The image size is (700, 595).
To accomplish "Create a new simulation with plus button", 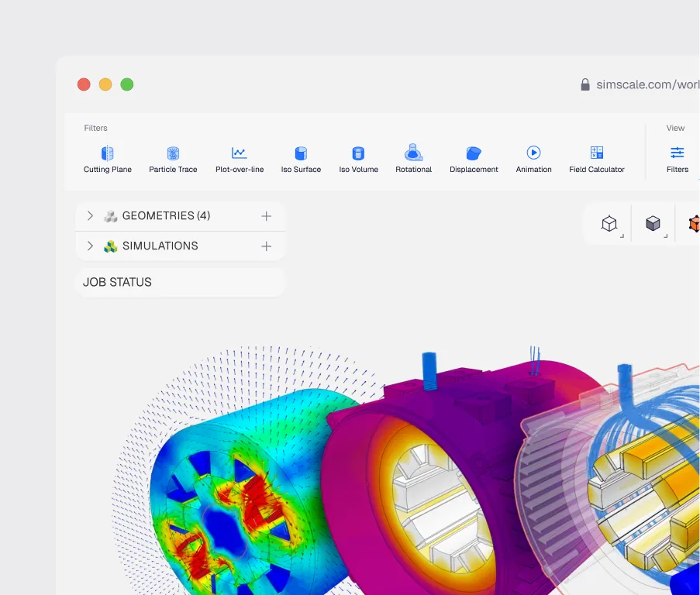I will (x=266, y=246).
